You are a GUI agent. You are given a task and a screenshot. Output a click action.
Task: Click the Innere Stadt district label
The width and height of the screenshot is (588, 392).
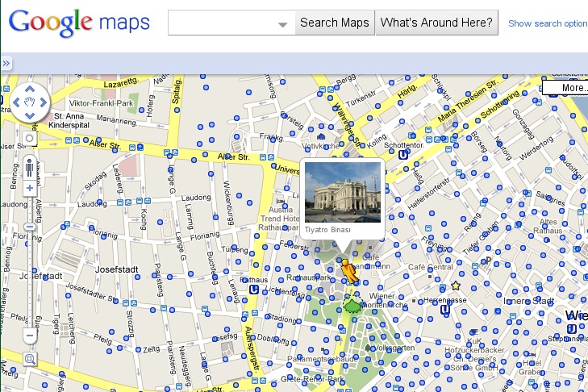[x=528, y=301]
